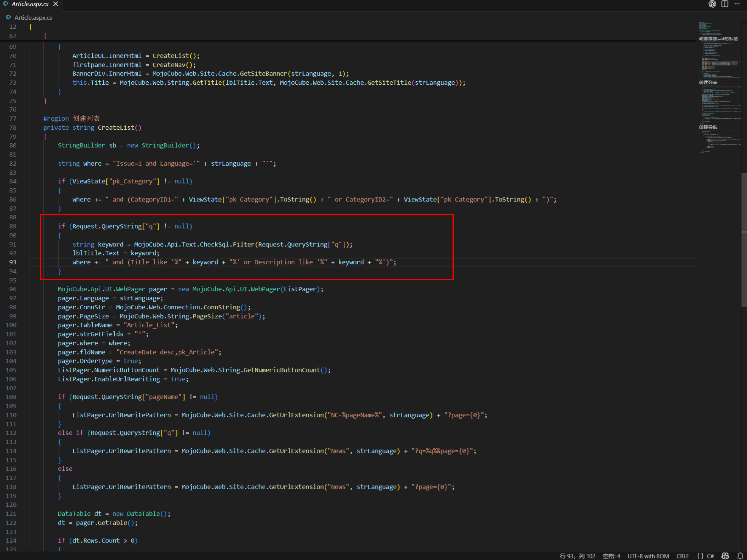Click the 行 93, 列 102 position
This screenshot has width=747, height=560.
tap(577, 556)
